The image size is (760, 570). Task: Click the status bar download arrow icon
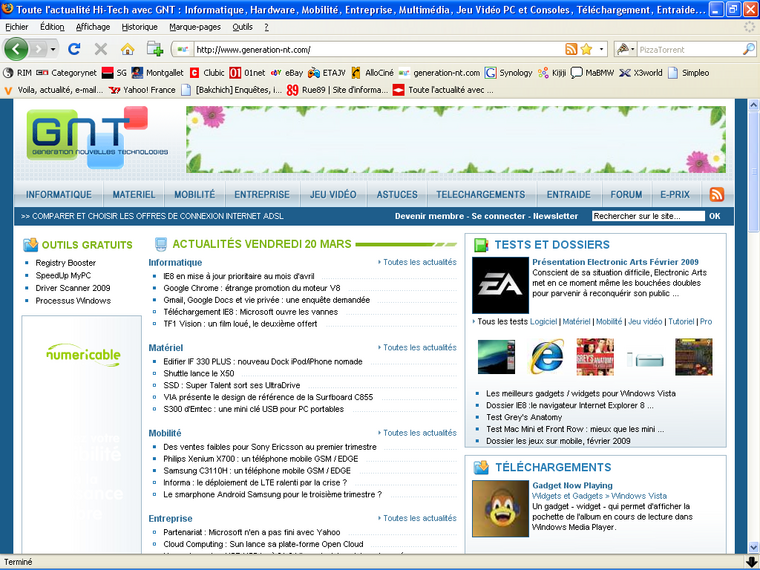751,562
